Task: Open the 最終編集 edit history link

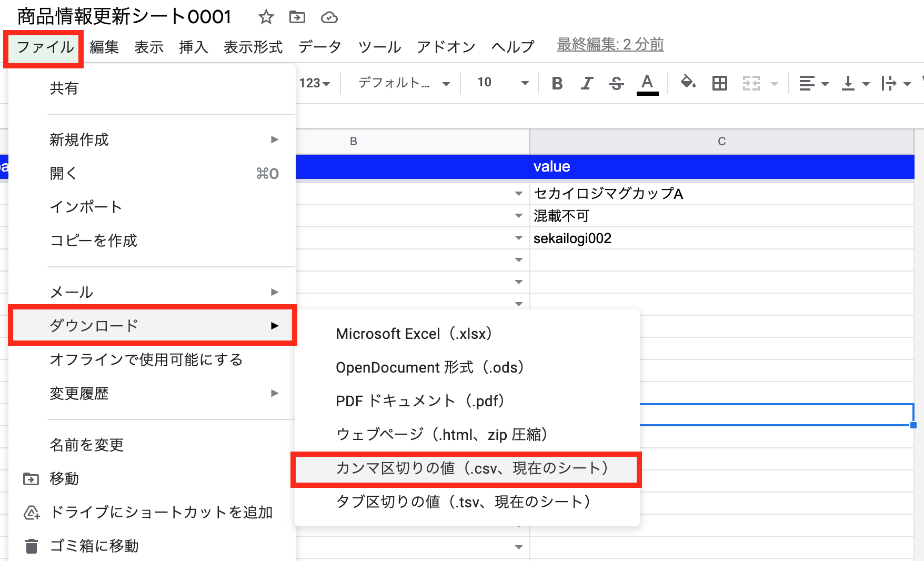Action: tap(610, 45)
